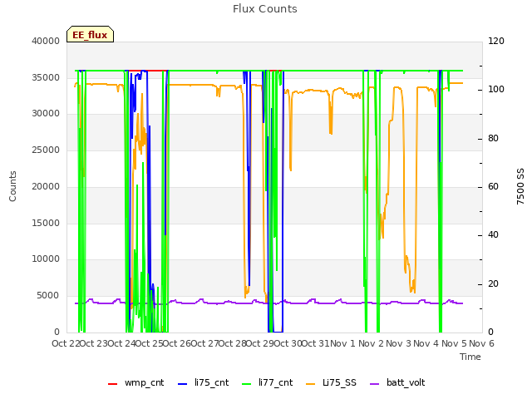Click the 40000 y-axis tick label
Viewport: 532px width, 399px height.
[46, 41]
